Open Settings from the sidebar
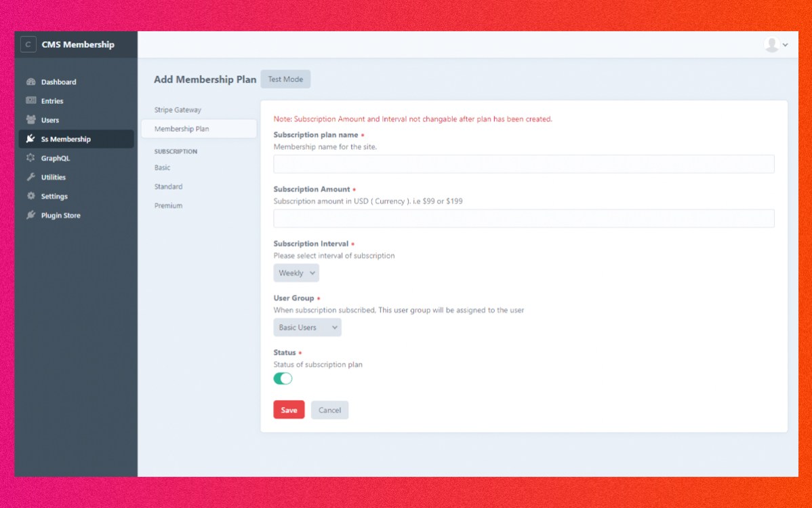 tap(76, 196)
